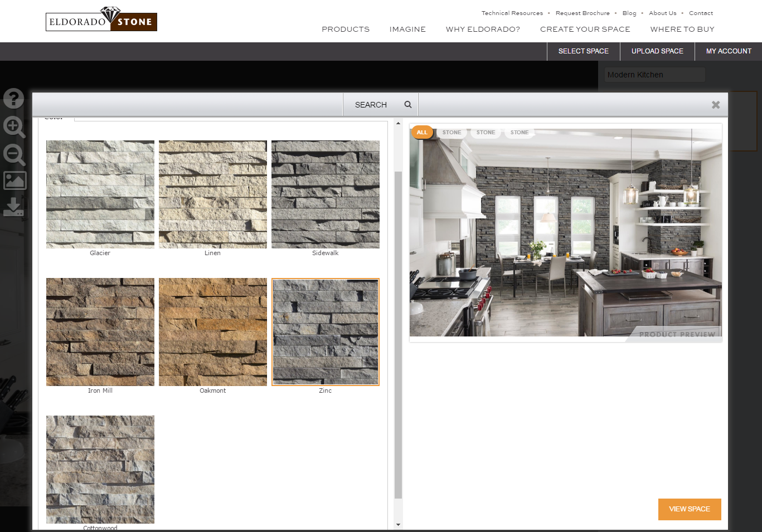Open the Request Brochure link
The image size is (762, 532).
(583, 13)
